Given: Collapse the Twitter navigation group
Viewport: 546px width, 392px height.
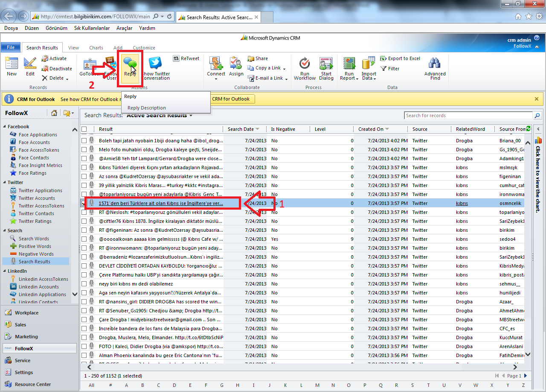Looking at the screenshot, I should point(5,182).
